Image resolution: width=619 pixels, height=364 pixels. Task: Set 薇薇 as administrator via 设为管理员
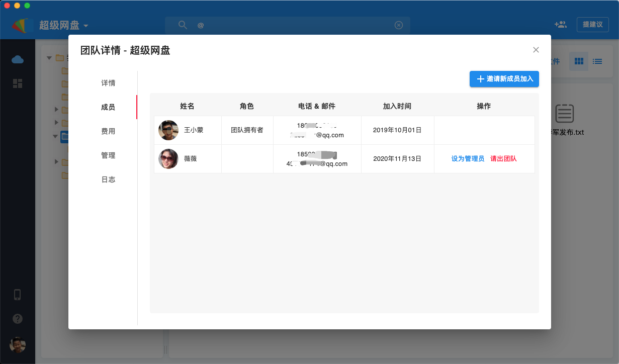click(468, 159)
